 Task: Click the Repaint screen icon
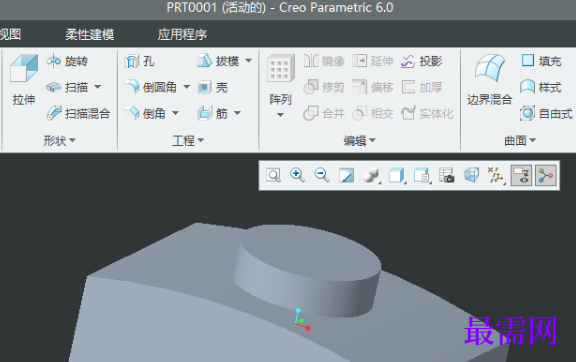click(346, 175)
